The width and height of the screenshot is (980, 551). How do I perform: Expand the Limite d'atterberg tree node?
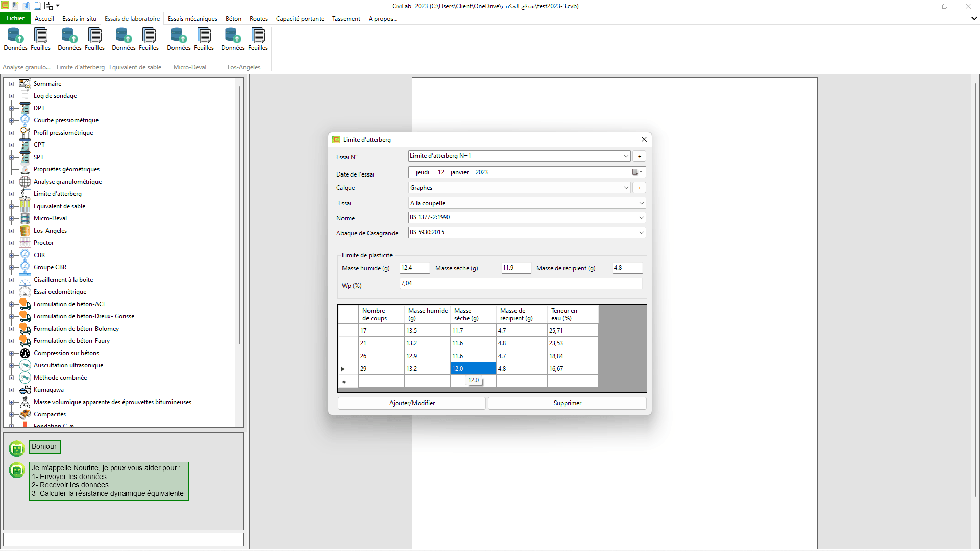click(11, 194)
